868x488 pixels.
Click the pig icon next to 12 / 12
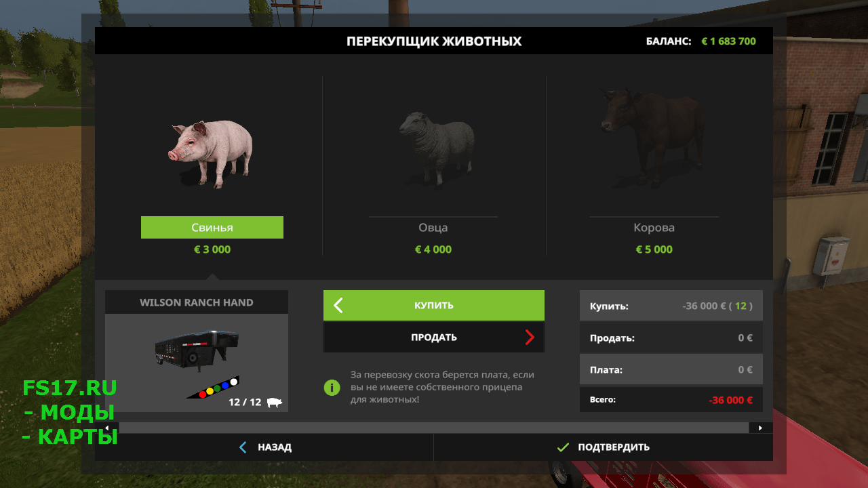[x=274, y=402]
